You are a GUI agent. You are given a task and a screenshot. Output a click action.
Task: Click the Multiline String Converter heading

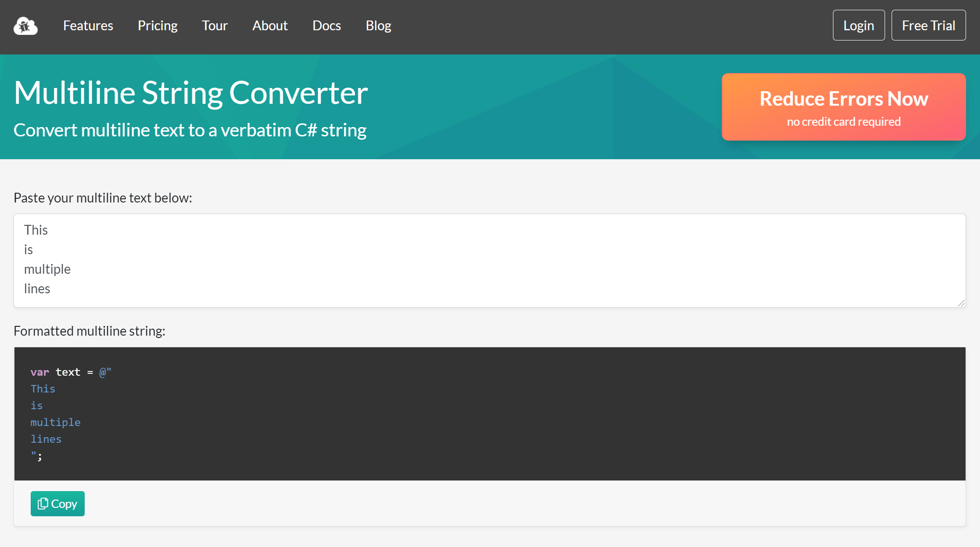[190, 92]
